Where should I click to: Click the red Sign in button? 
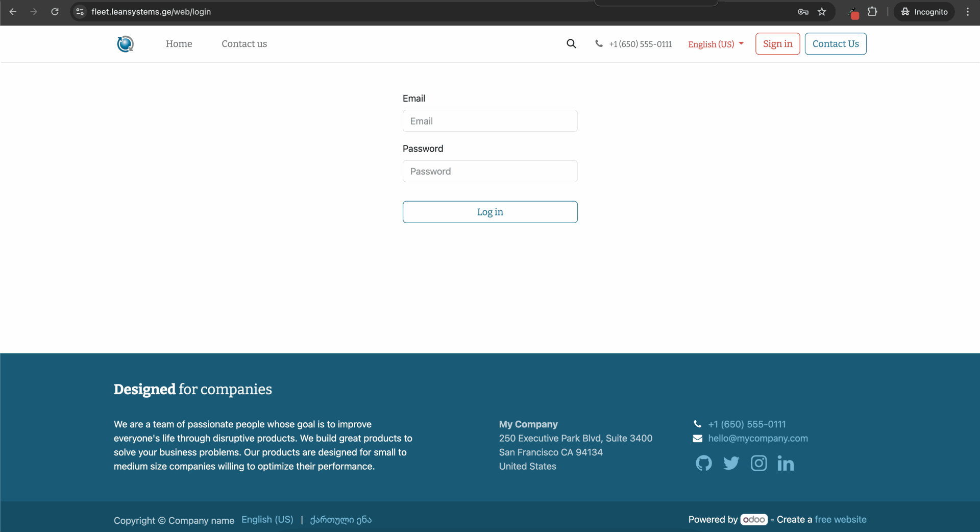pos(777,44)
